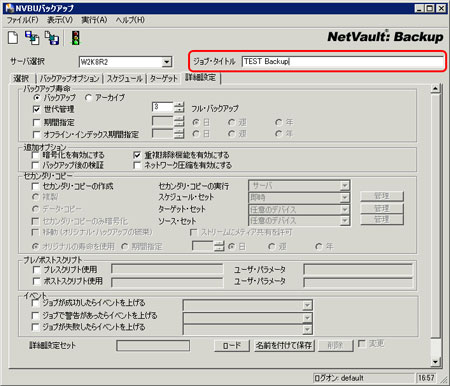Enable the 期間指定 checkbox under backup life
This screenshot has height=386, width=450.
[x=37, y=122]
